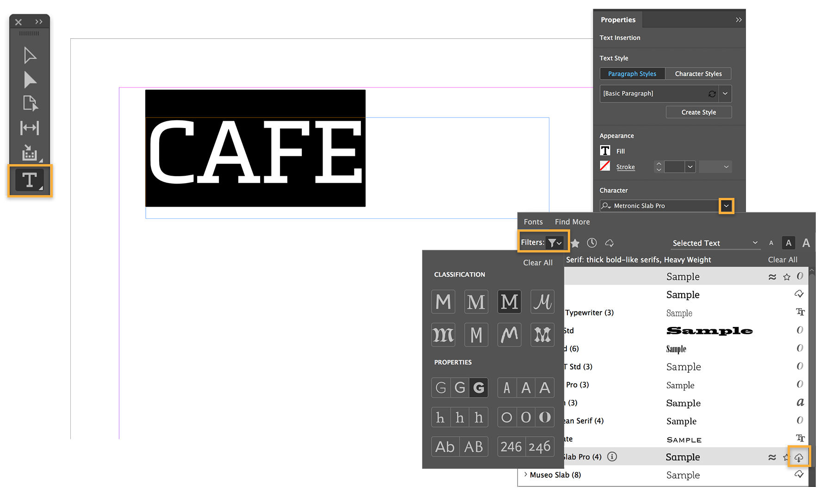Open the Character font family dropdown
The width and height of the screenshot is (833, 504).
tap(726, 206)
